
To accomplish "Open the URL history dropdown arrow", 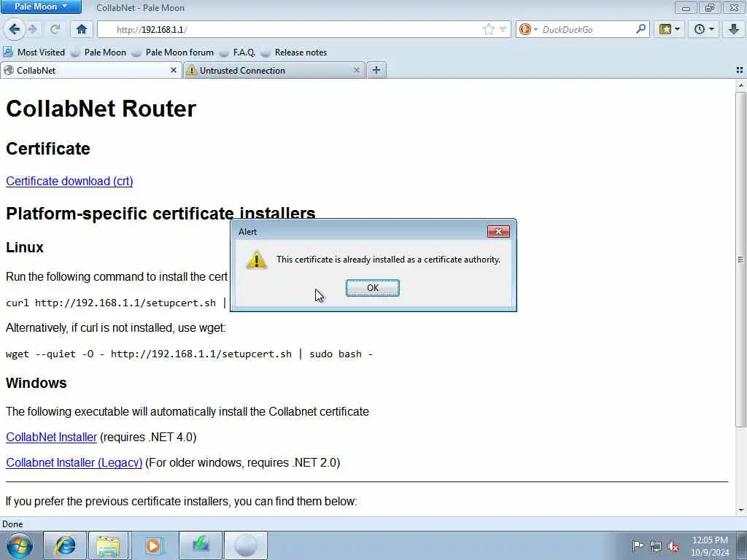I will pyautogui.click(x=503, y=29).
